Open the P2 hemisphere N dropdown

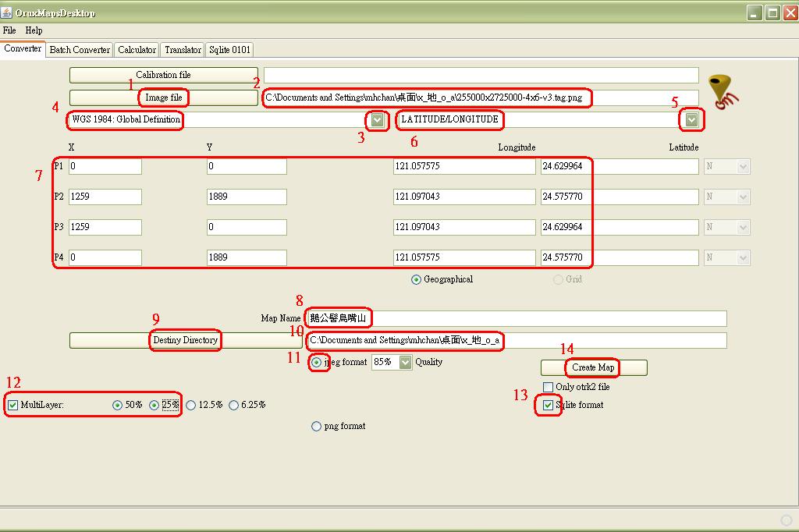pyautogui.click(x=727, y=197)
